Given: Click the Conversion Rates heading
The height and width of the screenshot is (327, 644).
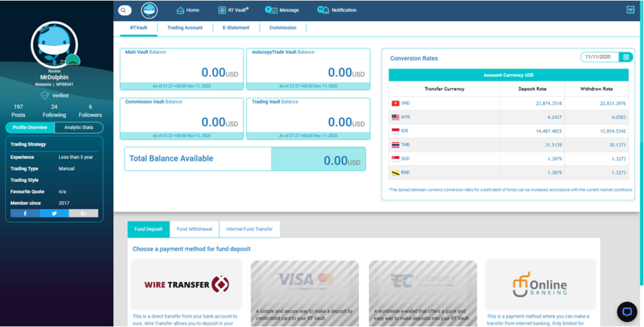Looking at the screenshot, I should (414, 58).
